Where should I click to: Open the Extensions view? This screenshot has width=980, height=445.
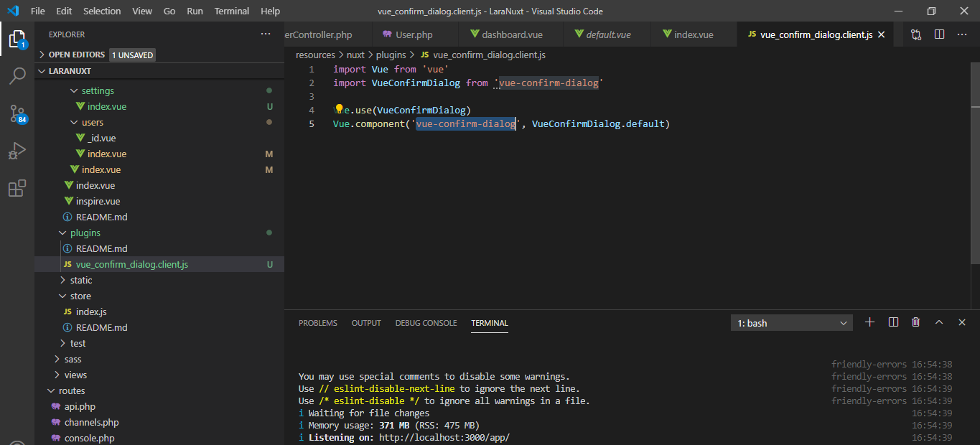(x=17, y=189)
